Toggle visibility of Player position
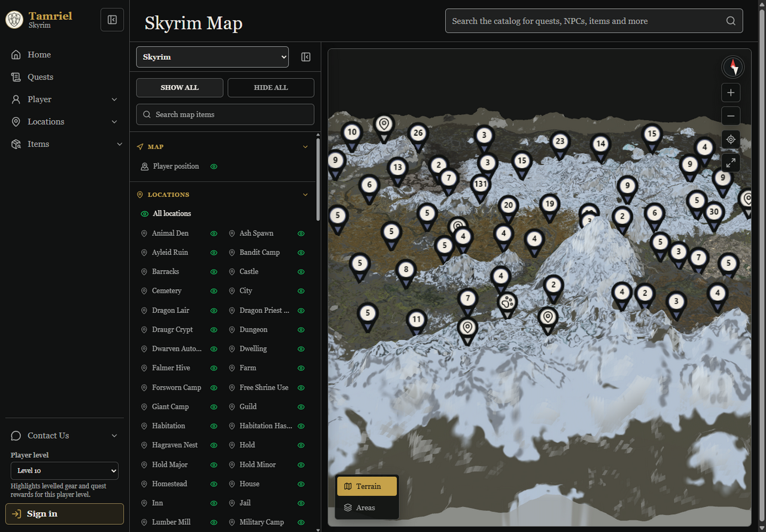Image resolution: width=766 pixels, height=532 pixels. (214, 166)
